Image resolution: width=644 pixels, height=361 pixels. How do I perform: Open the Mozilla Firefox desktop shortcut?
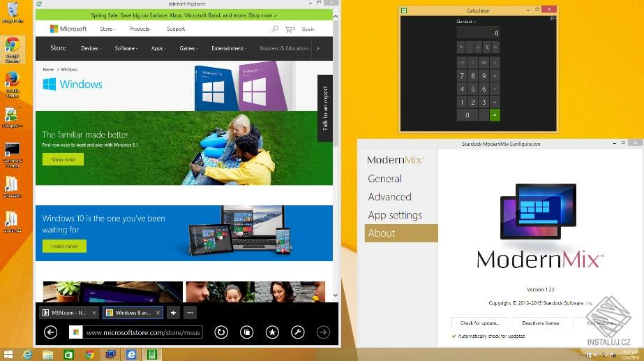(13, 84)
